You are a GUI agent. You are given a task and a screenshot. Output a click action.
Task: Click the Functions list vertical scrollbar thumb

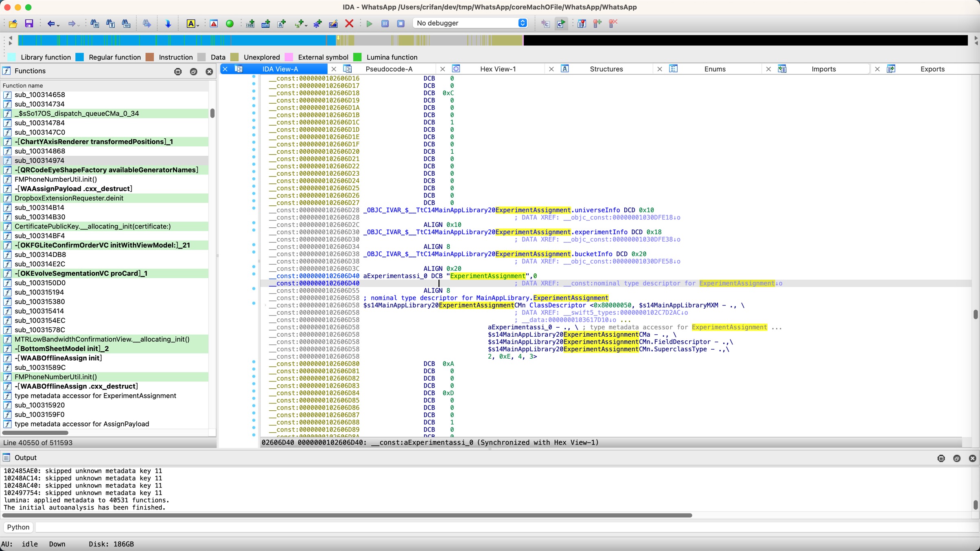click(x=212, y=113)
